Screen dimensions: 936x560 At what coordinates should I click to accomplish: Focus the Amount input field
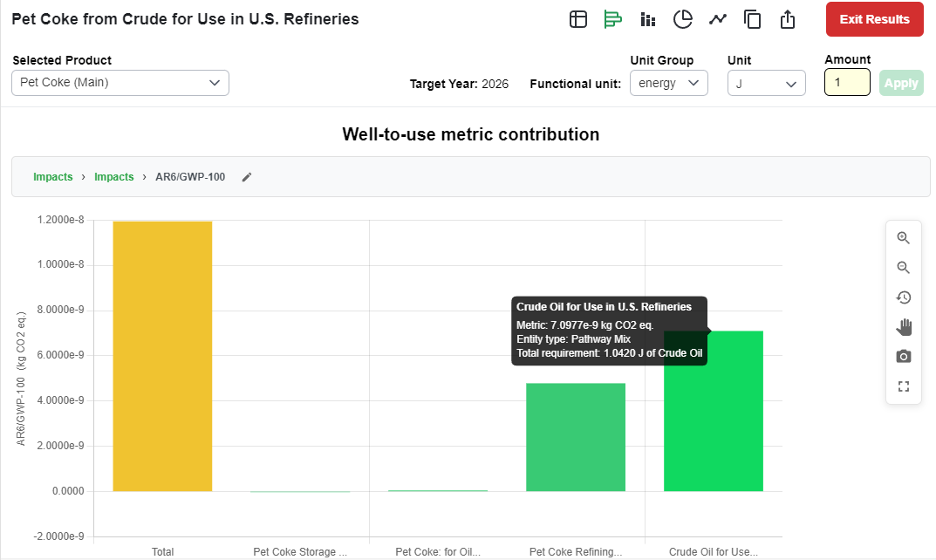(x=847, y=82)
